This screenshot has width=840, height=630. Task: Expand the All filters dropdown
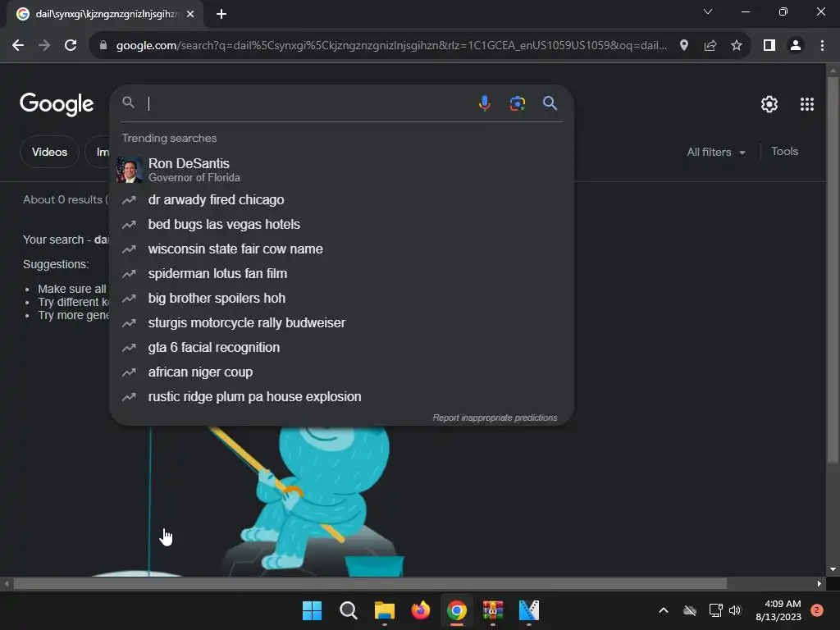[716, 152]
